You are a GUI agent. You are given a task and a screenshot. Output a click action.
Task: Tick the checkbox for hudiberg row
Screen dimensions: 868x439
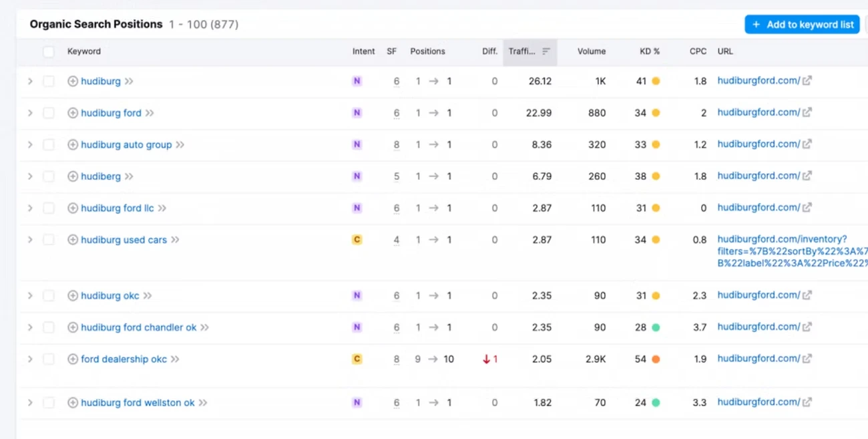[x=49, y=176]
